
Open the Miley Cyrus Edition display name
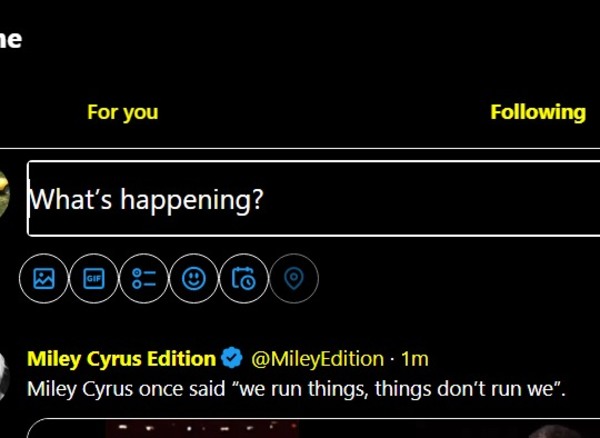pos(121,358)
